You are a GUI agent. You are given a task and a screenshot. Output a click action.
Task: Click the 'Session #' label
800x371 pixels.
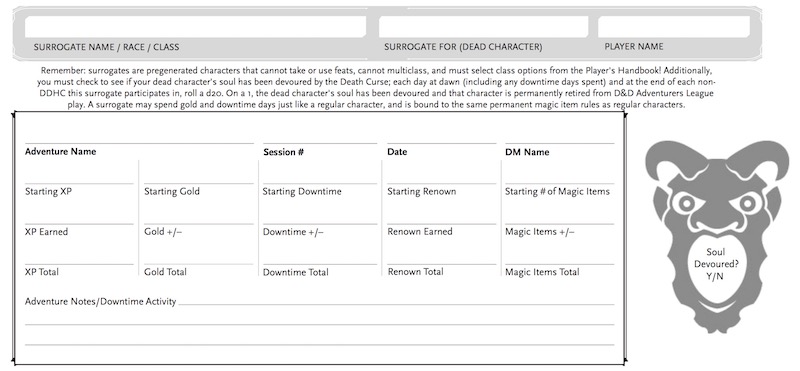tap(284, 152)
